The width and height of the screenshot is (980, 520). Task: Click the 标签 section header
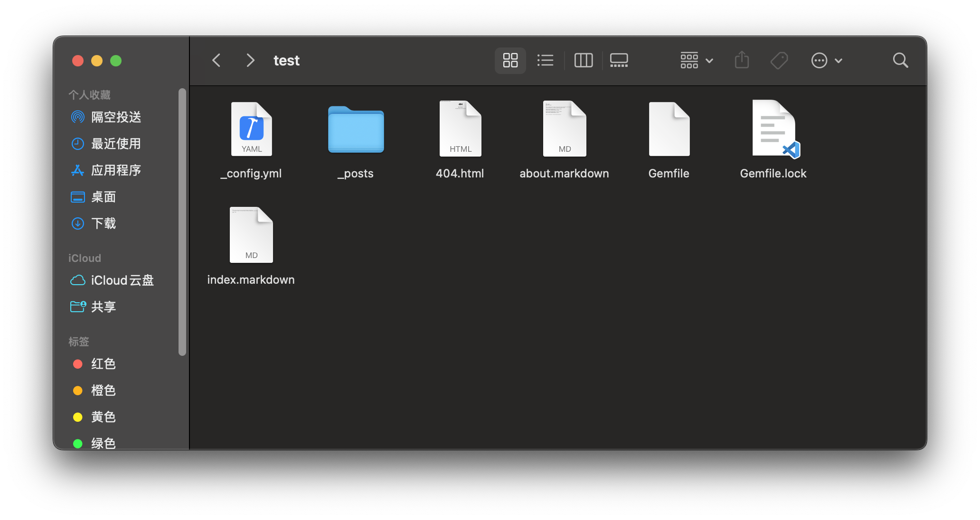point(79,342)
